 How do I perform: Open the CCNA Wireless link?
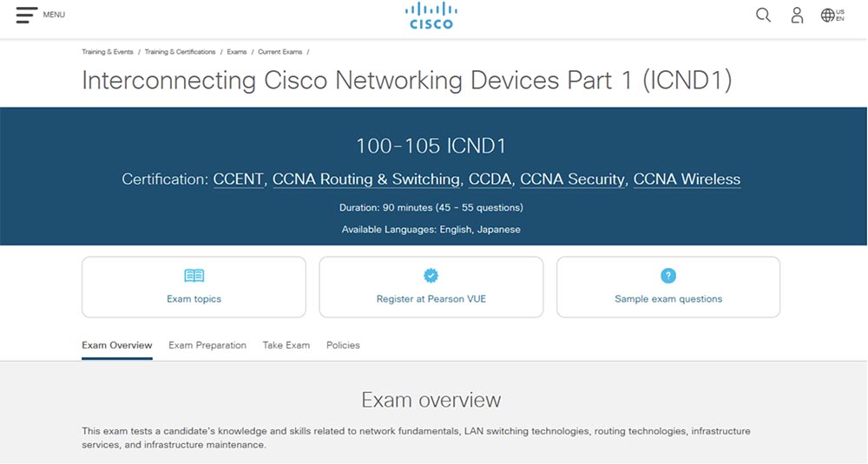point(687,180)
